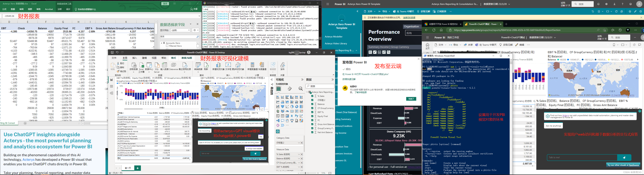Toggle Equity Final field checkbox in Data pane
Image resolution: width=644 pixels, height=175 pixels.
click(x=312, y=116)
